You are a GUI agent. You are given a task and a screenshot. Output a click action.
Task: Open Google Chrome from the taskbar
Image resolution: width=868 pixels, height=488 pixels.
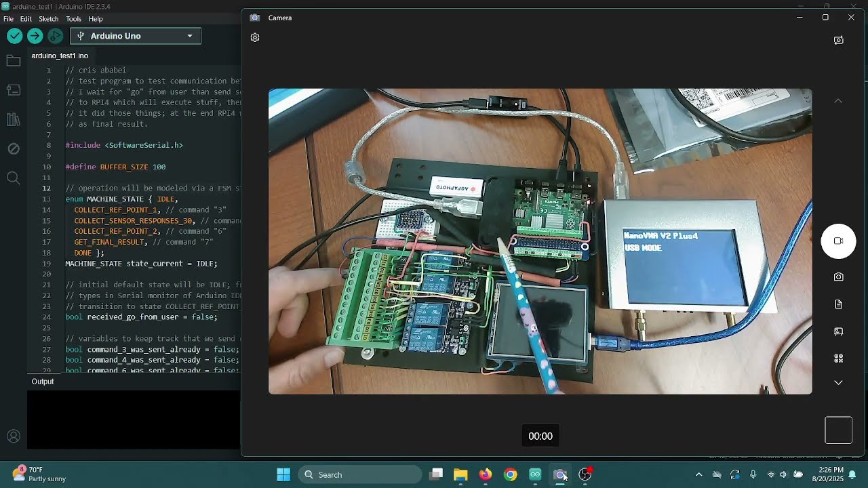(511, 474)
